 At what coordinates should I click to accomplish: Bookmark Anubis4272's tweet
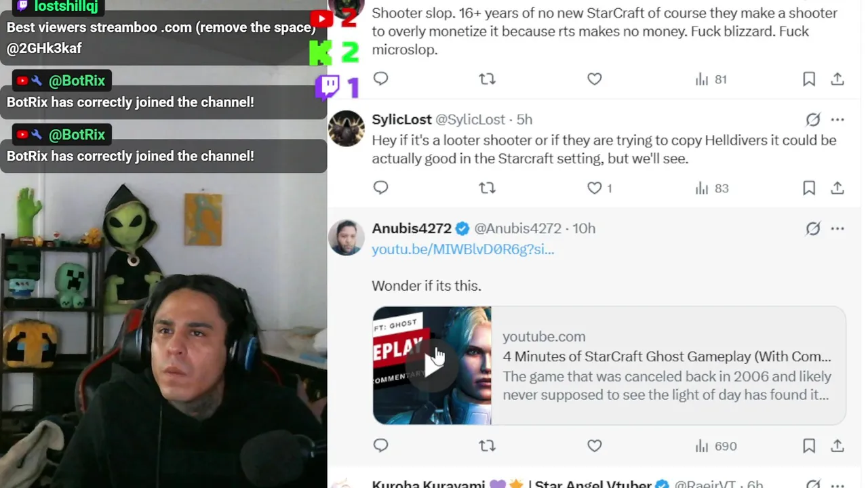809,445
